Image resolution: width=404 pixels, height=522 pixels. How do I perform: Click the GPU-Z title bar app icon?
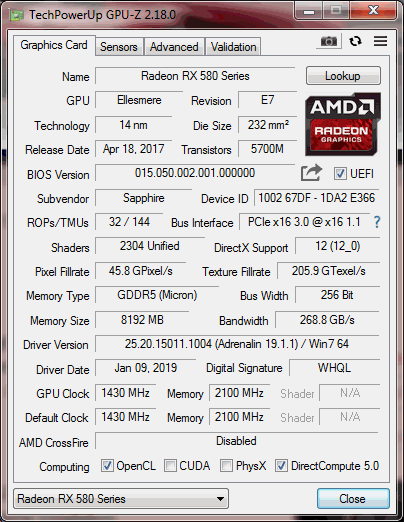tap(17, 15)
